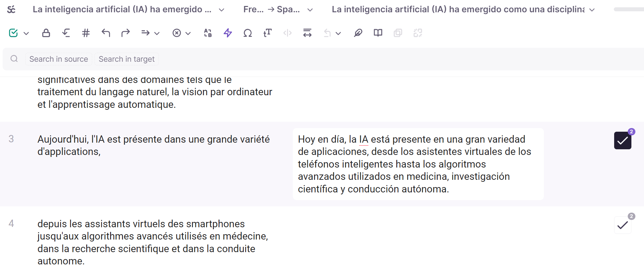Click the lock segment icon
This screenshot has height=277, width=644.
(46, 33)
